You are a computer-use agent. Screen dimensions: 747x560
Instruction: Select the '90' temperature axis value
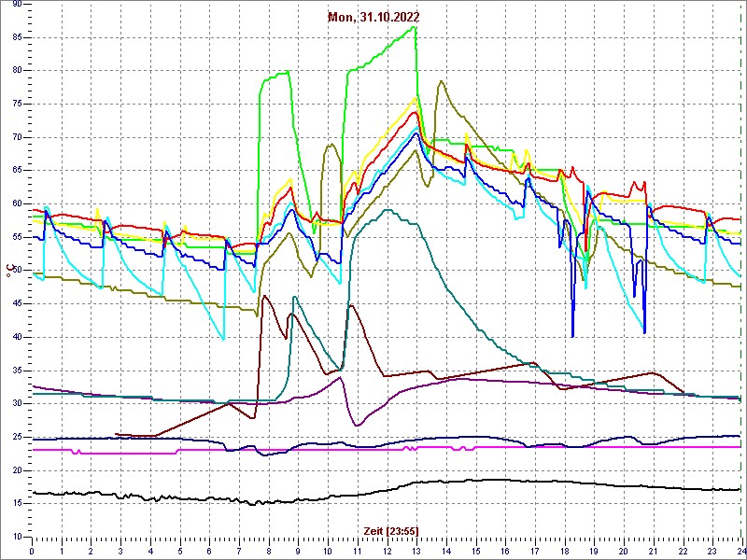(17, 5)
